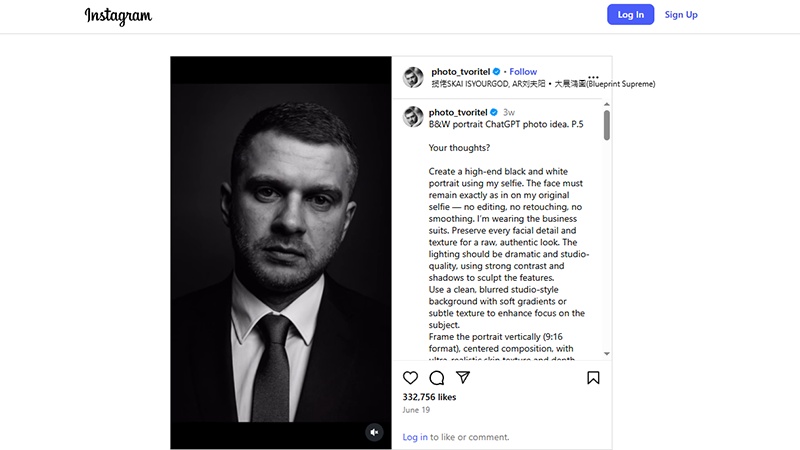The width and height of the screenshot is (800, 450).
Task: Open avatar beside caption text
Action: tap(413, 117)
